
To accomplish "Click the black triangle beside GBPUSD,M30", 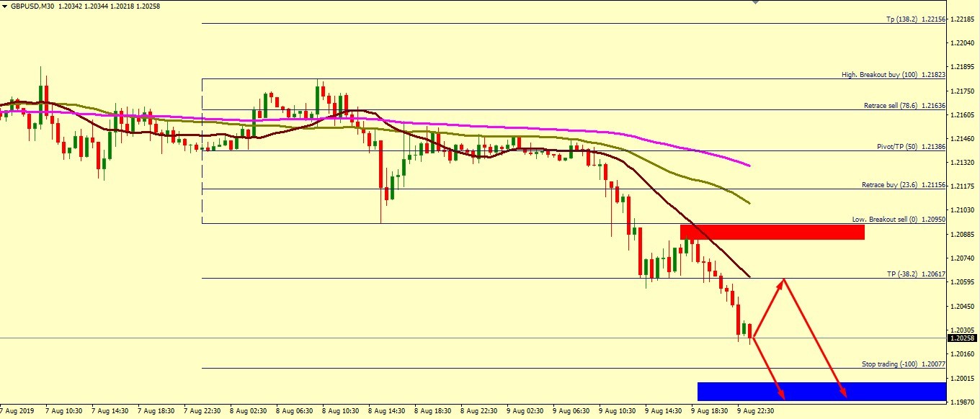I will pyautogui.click(x=5, y=6).
